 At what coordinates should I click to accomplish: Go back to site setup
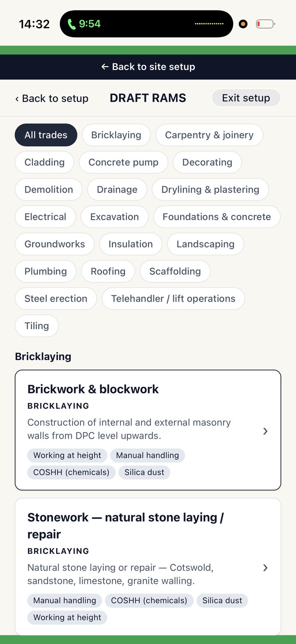(x=148, y=67)
